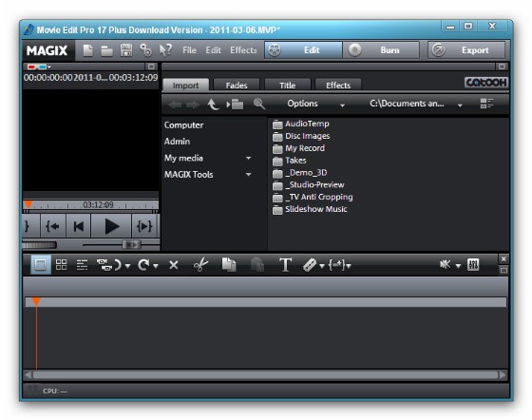Maximize the timeline panel

coord(503,270)
